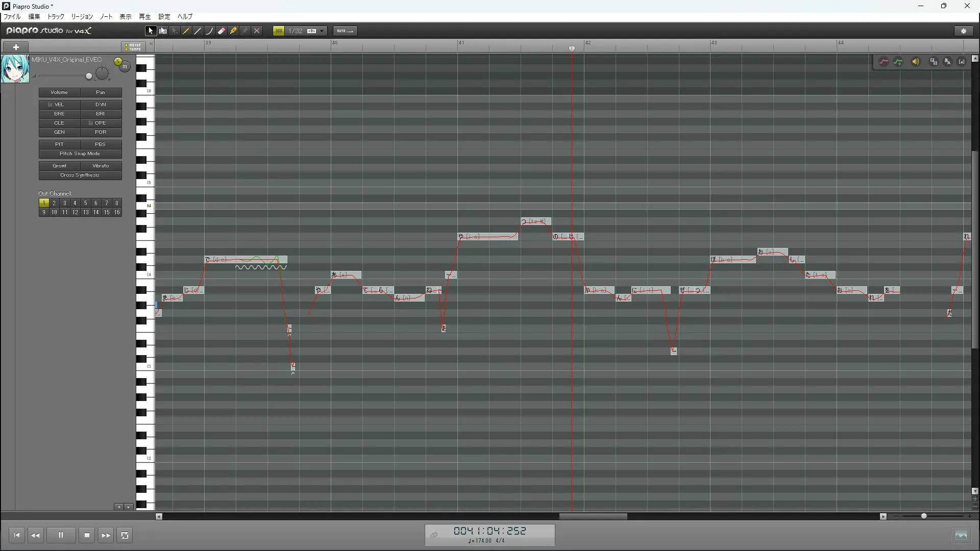Open the AUTO scroll mode selector
The height and width of the screenshot is (551, 980).
pos(345,31)
